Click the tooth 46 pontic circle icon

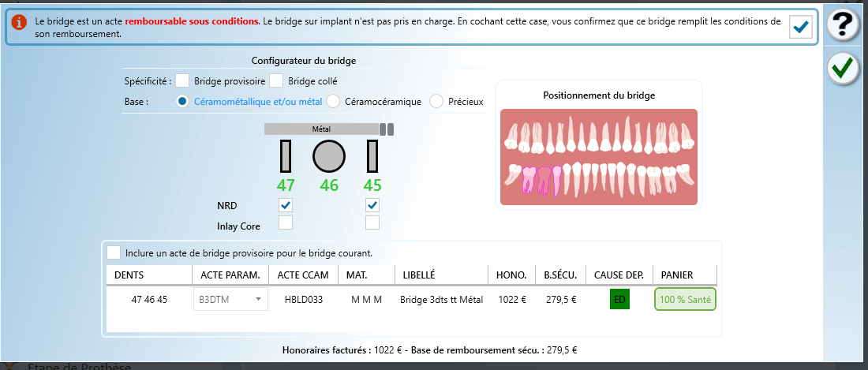pyautogui.click(x=329, y=156)
